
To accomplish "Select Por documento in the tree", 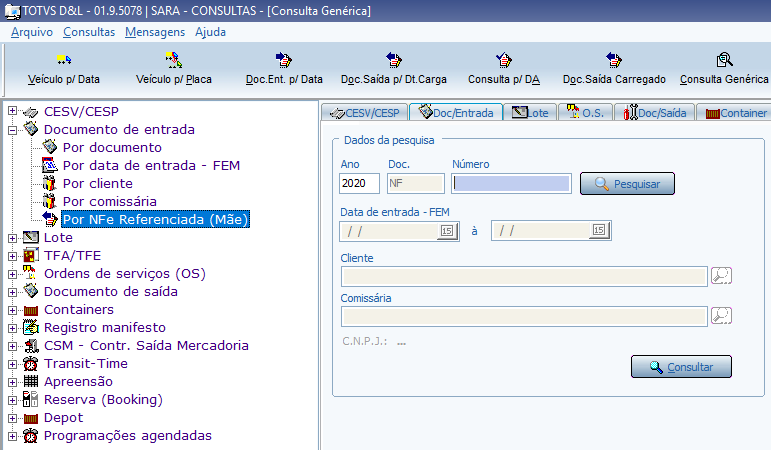I will [112, 148].
